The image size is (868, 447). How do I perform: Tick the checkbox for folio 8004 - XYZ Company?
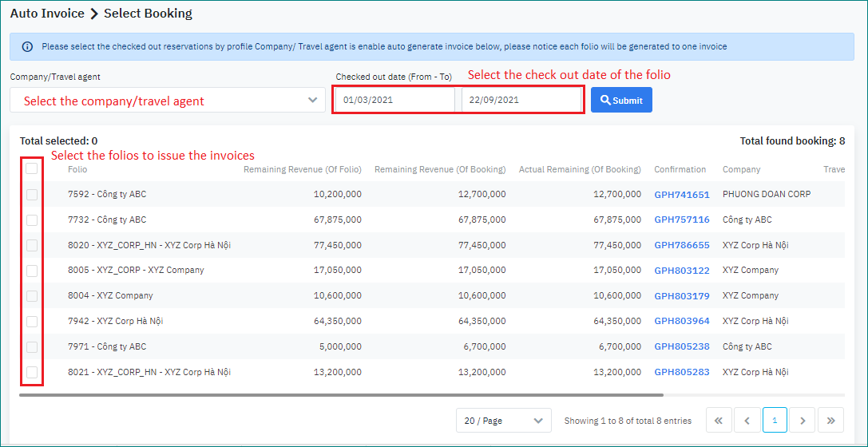[31, 296]
